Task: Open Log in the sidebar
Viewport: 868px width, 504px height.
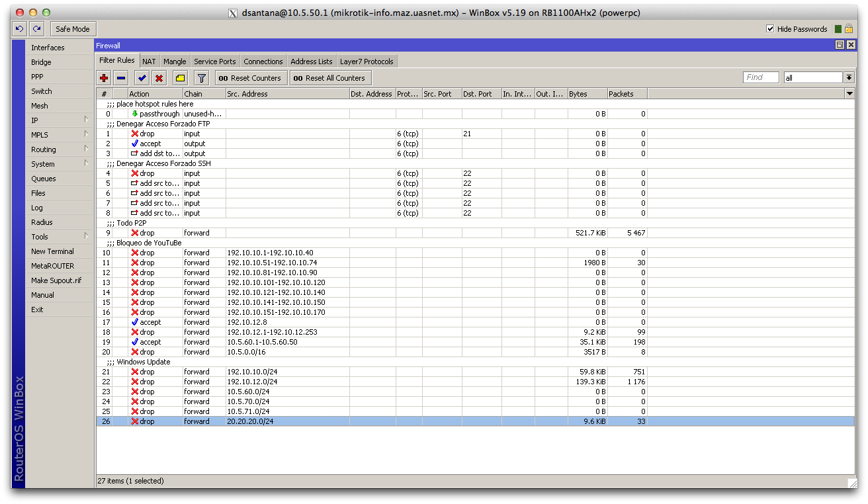Action: (x=37, y=208)
